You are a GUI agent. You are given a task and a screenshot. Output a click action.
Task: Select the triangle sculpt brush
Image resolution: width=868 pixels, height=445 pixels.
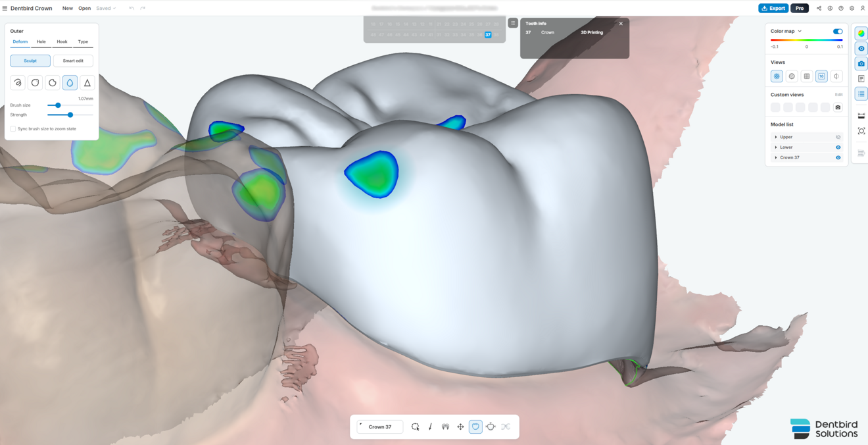coord(87,82)
